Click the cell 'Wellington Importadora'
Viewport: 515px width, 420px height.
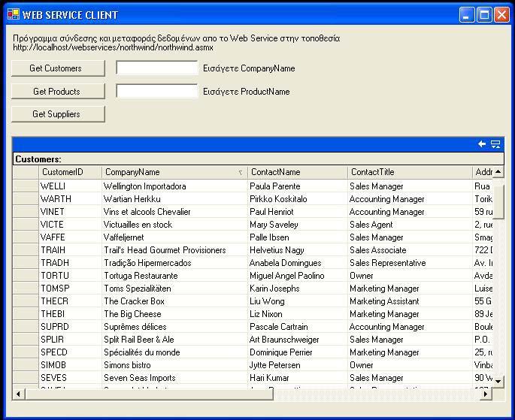click(x=174, y=186)
